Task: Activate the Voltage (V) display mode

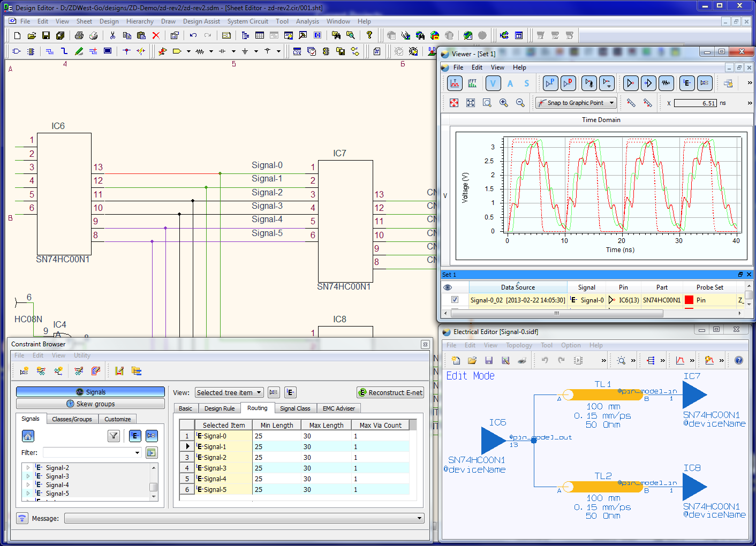Action: [x=493, y=83]
